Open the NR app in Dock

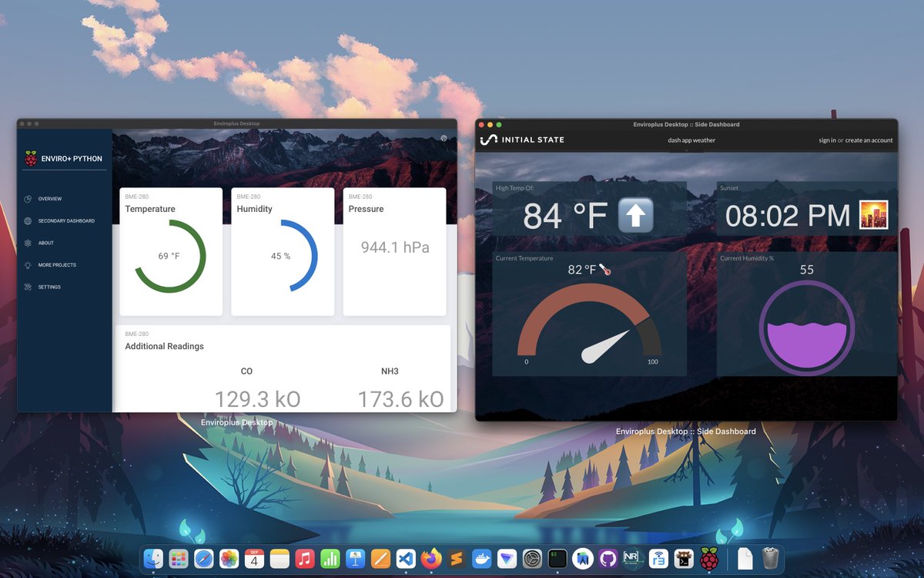coord(633,558)
